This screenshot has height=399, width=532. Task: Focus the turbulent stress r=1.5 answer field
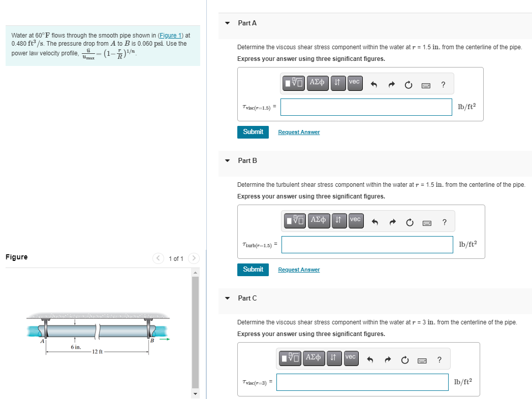click(x=367, y=245)
